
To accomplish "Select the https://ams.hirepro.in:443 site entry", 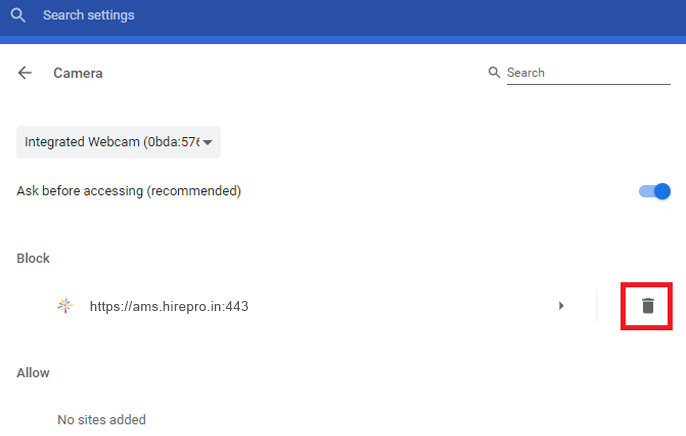I will click(x=168, y=307).
